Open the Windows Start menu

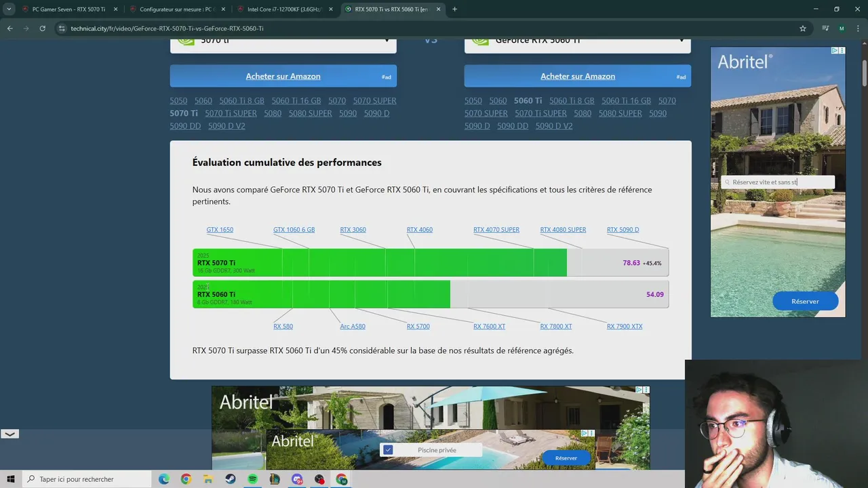click(x=11, y=479)
